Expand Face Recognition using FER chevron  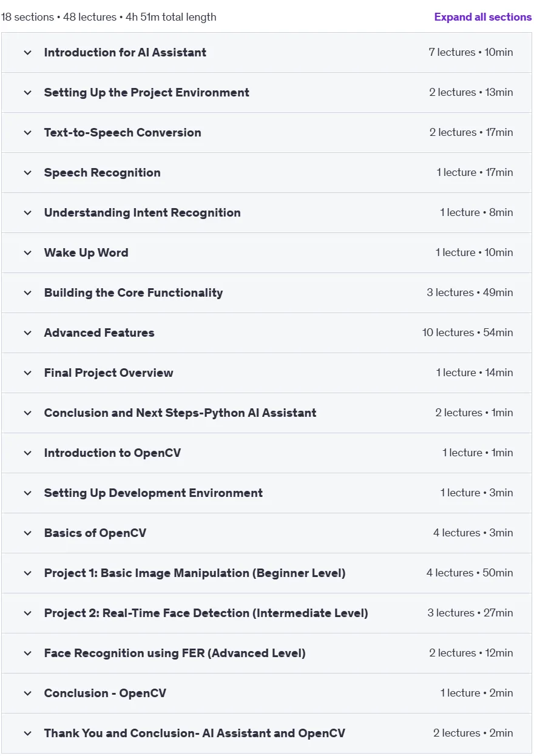coord(27,653)
